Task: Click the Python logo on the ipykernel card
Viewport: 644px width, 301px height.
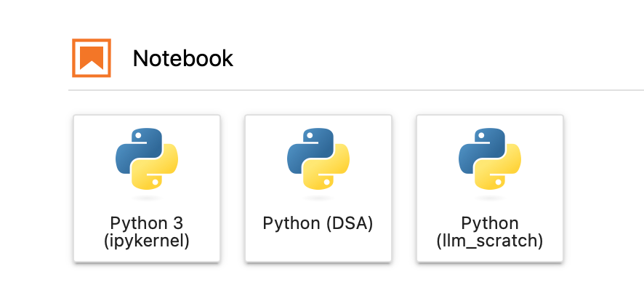Action: [147, 159]
